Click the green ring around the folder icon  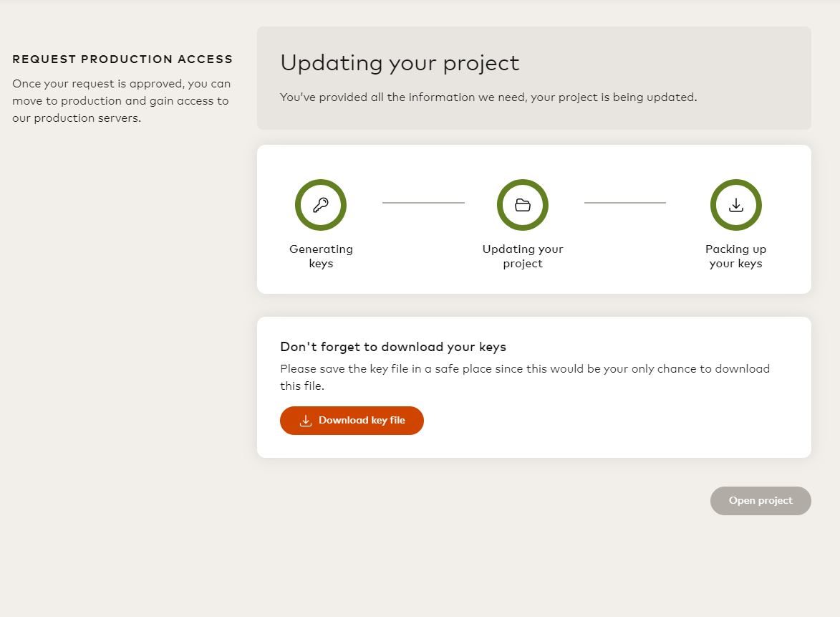click(501, 205)
